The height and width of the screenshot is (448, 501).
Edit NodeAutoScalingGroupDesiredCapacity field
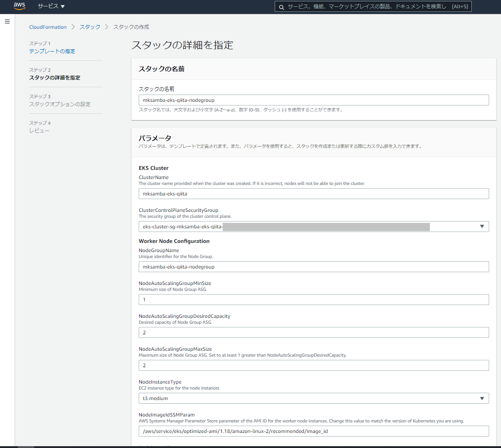(x=313, y=332)
